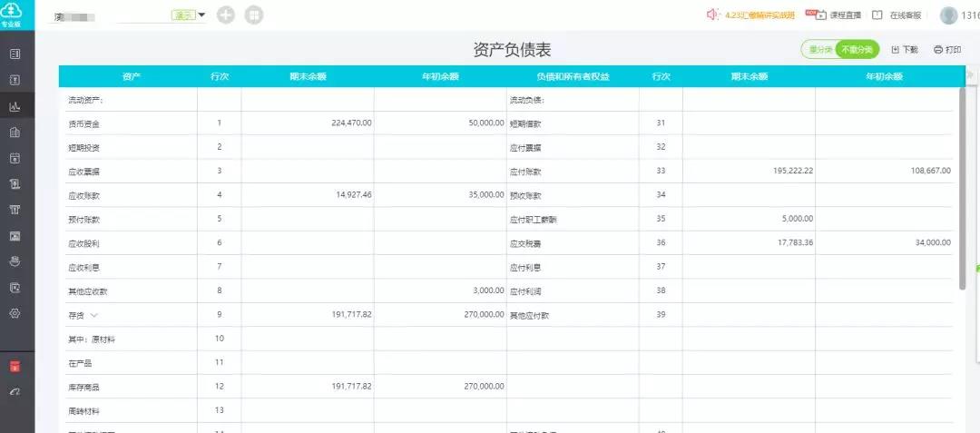Click the 应付账款 row label

[525, 172]
